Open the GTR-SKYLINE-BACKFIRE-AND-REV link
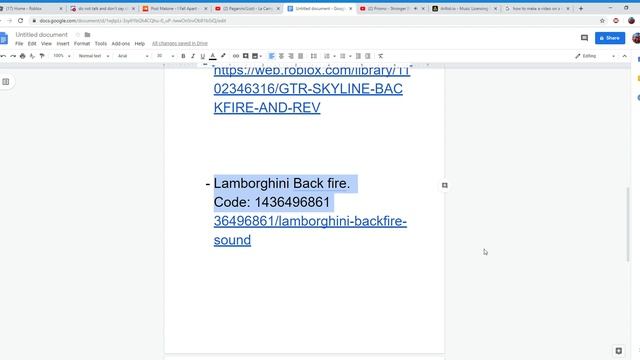This screenshot has height=360, width=640. (308, 89)
